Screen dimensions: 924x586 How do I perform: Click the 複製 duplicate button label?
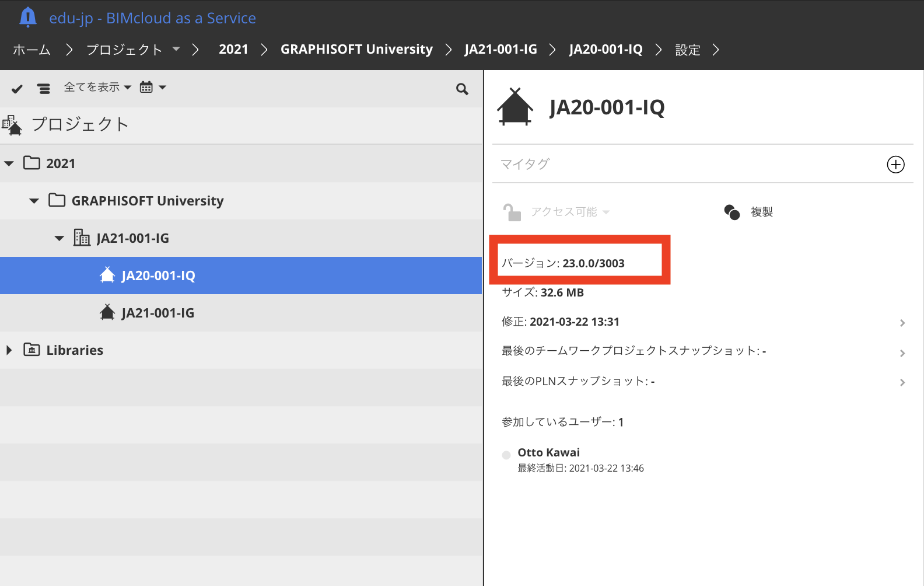(x=761, y=212)
